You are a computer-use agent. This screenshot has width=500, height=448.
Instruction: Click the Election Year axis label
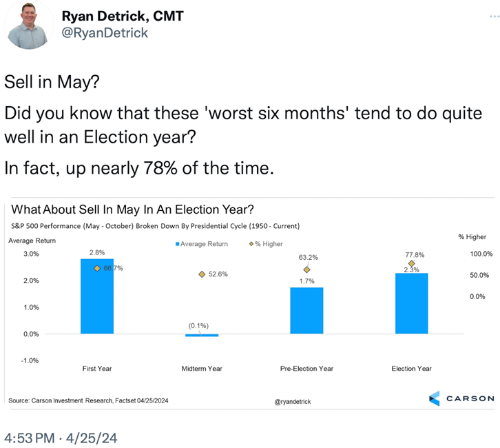pos(411,369)
